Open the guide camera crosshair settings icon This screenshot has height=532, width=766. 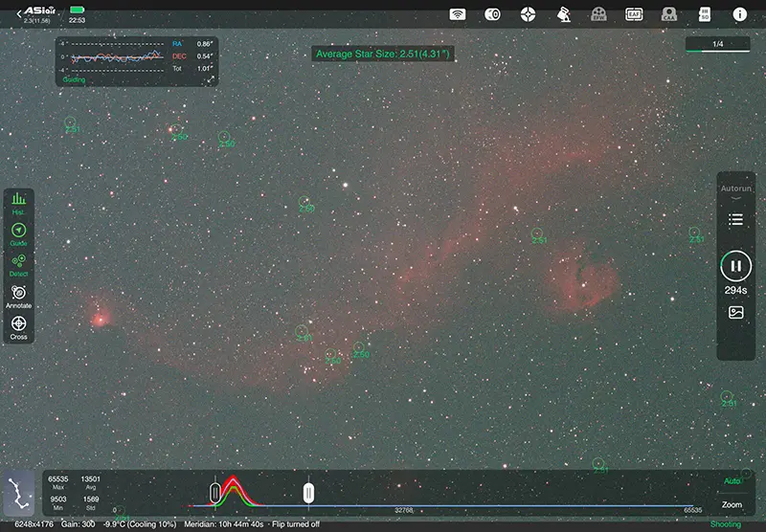528,14
